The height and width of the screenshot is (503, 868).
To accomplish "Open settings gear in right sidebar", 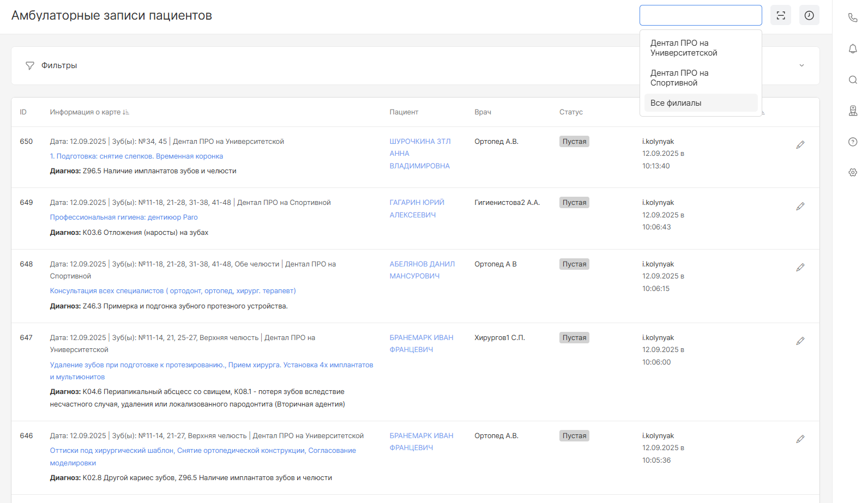I will click(853, 172).
